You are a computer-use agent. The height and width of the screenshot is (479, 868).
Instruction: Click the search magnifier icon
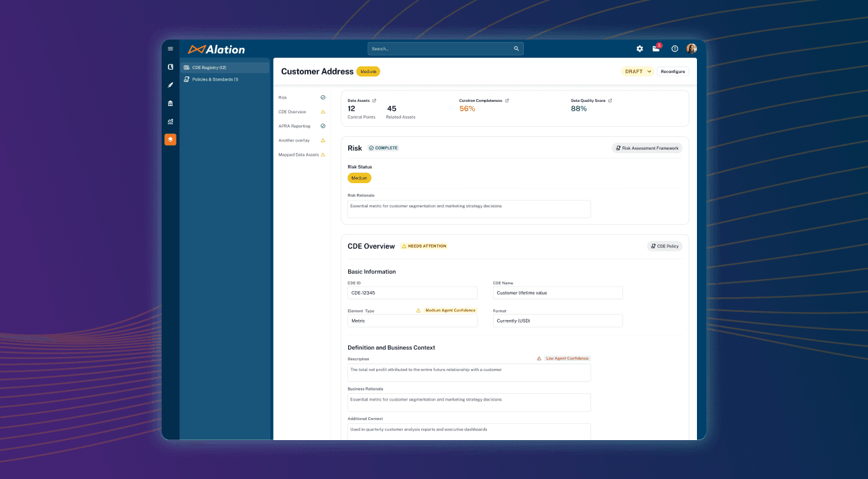(x=516, y=48)
